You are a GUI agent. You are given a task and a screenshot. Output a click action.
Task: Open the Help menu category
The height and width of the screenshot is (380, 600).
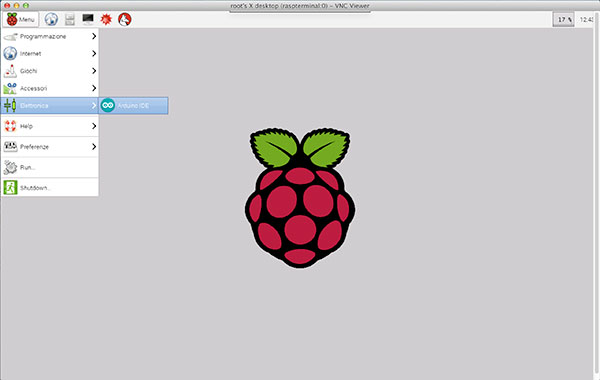(x=50, y=126)
